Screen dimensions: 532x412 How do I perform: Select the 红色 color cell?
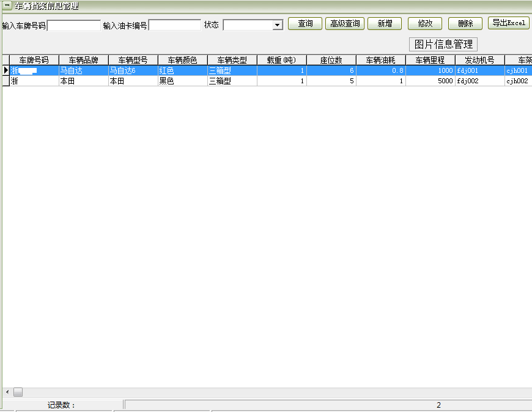183,70
